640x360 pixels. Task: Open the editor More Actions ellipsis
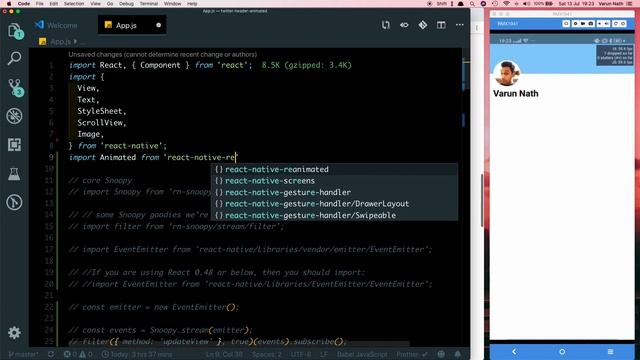(x=460, y=25)
